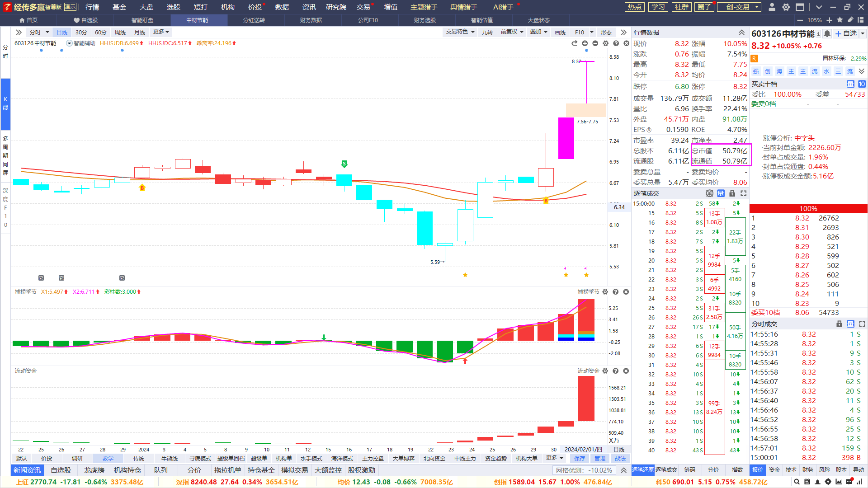Viewport: 868px width, 488px height.
Task: Toggle 量 view in 分时成交 header
Action: pyautogui.click(x=850, y=324)
